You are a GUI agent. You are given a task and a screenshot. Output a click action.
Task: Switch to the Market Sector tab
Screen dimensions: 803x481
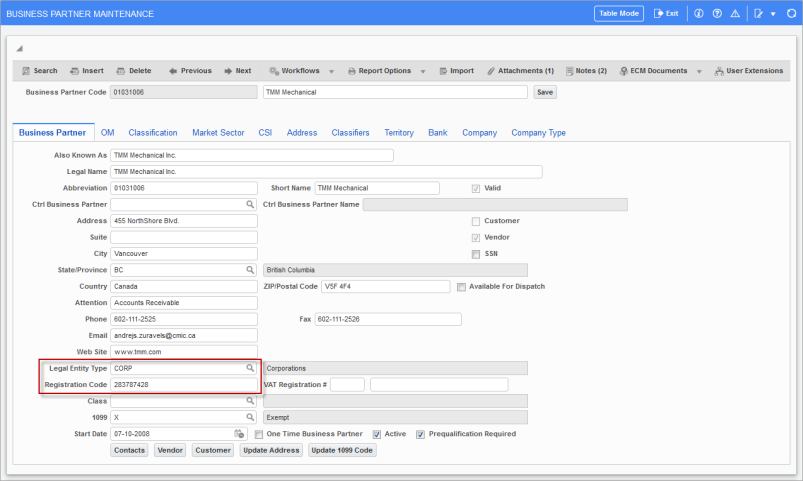click(x=218, y=133)
